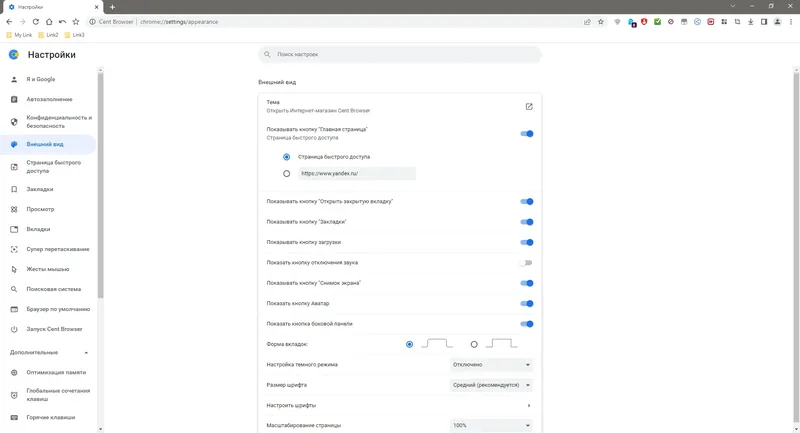Toggle Показывать кнопку "Главная страница" switch
The height and width of the screenshot is (433, 800).
pyautogui.click(x=526, y=133)
